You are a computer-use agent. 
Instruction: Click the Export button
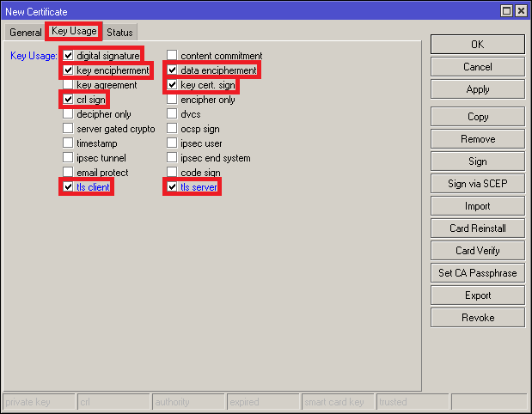[x=477, y=295]
